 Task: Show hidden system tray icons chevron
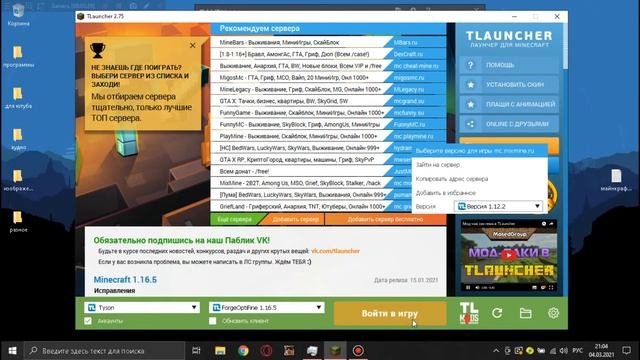[496, 351]
